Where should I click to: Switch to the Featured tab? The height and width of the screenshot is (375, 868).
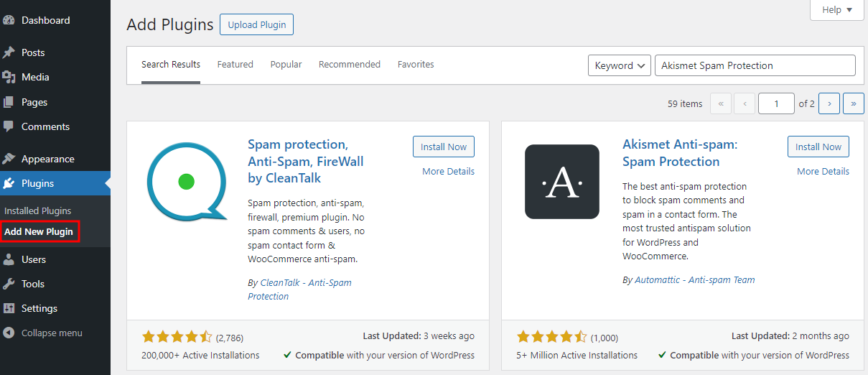(235, 65)
